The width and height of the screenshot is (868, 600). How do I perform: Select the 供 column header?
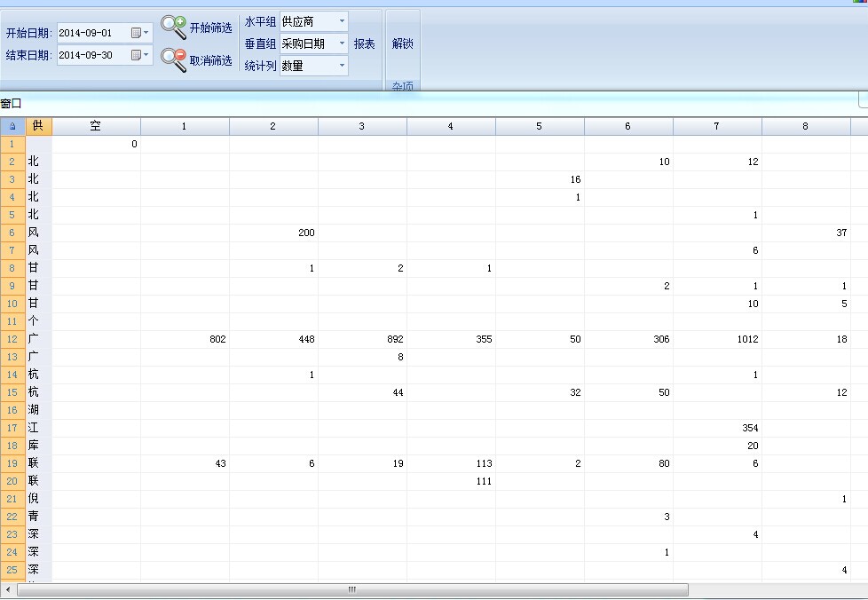click(x=38, y=126)
